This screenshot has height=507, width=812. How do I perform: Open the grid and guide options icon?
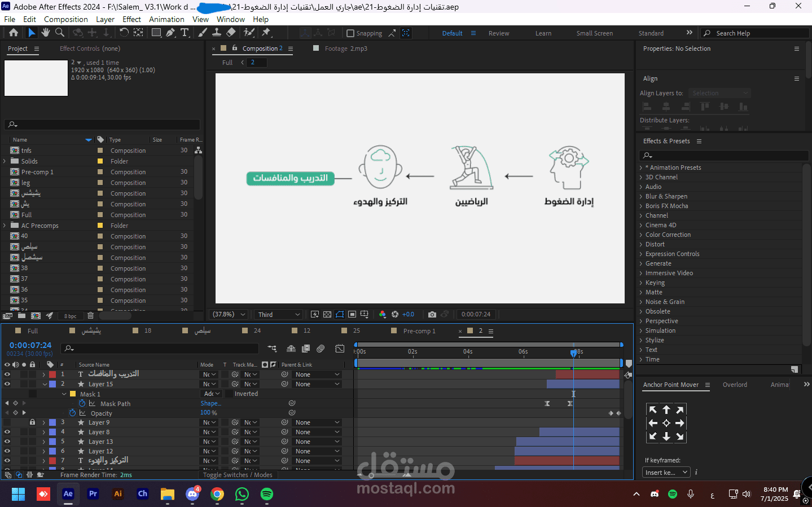(x=365, y=315)
